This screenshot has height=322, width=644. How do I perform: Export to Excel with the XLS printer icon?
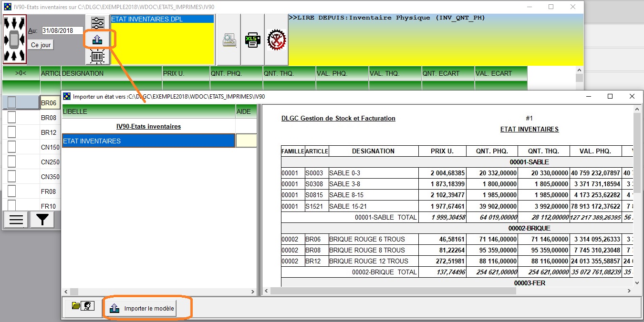click(x=252, y=40)
